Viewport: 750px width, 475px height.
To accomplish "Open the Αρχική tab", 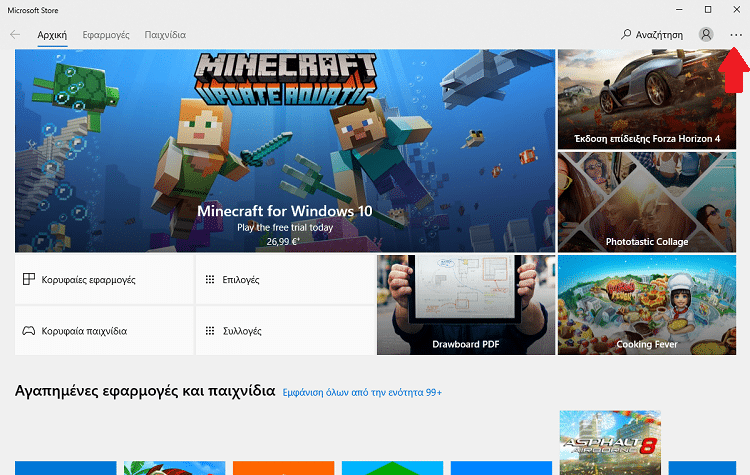I will (x=52, y=35).
